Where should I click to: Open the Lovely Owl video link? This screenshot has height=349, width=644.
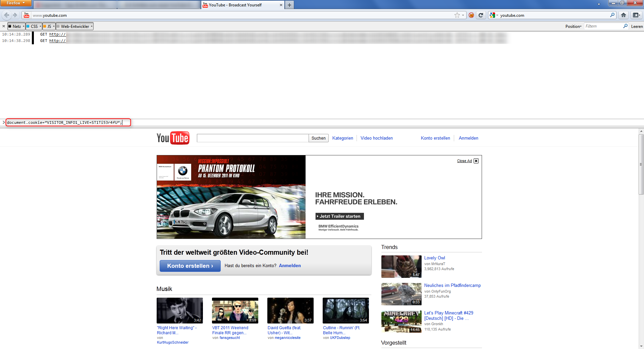click(x=434, y=258)
